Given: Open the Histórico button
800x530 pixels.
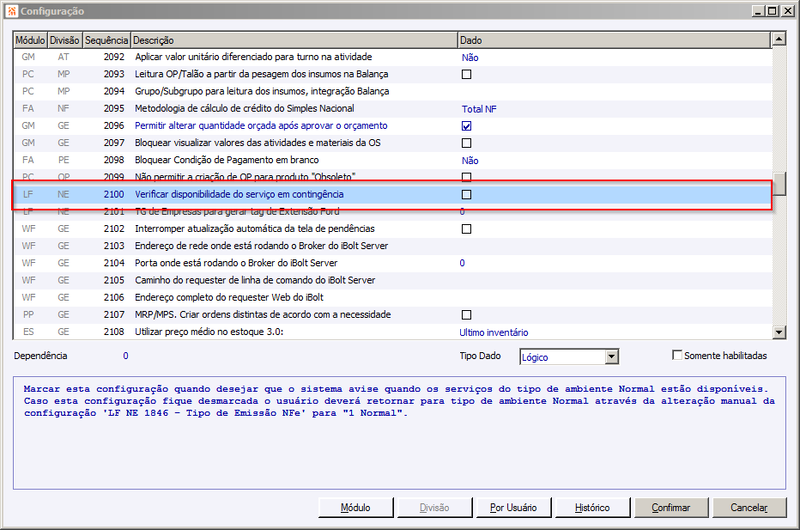Looking at the screenshot, I should tap(592, 508).
